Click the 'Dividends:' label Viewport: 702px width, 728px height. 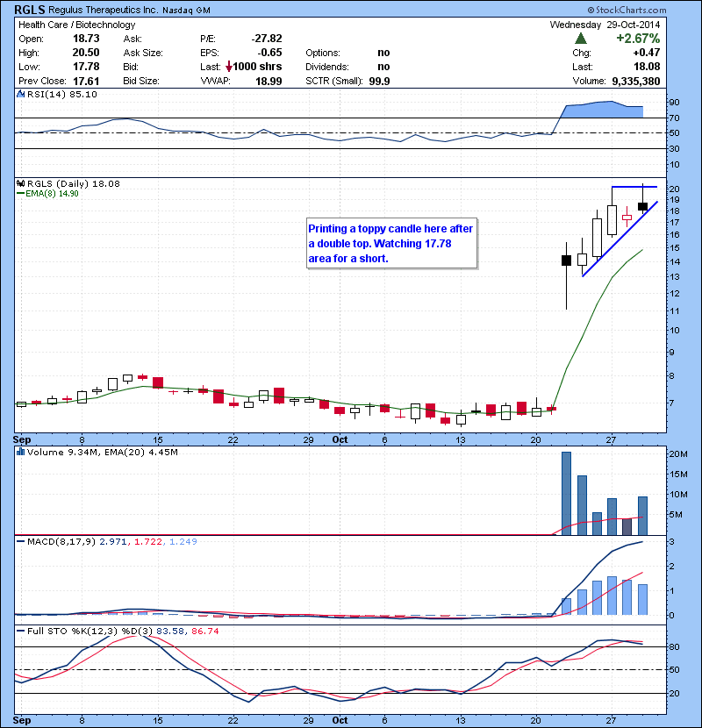click(327, 67)
